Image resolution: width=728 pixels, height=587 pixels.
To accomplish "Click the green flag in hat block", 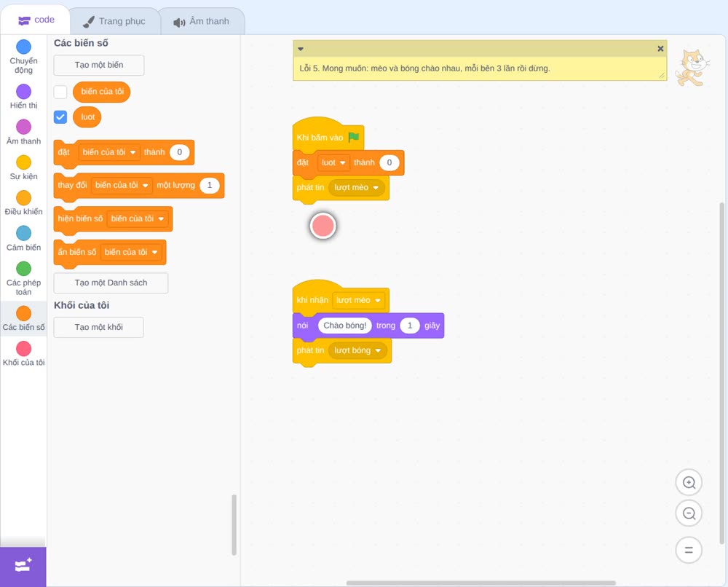I will [354, 137].
